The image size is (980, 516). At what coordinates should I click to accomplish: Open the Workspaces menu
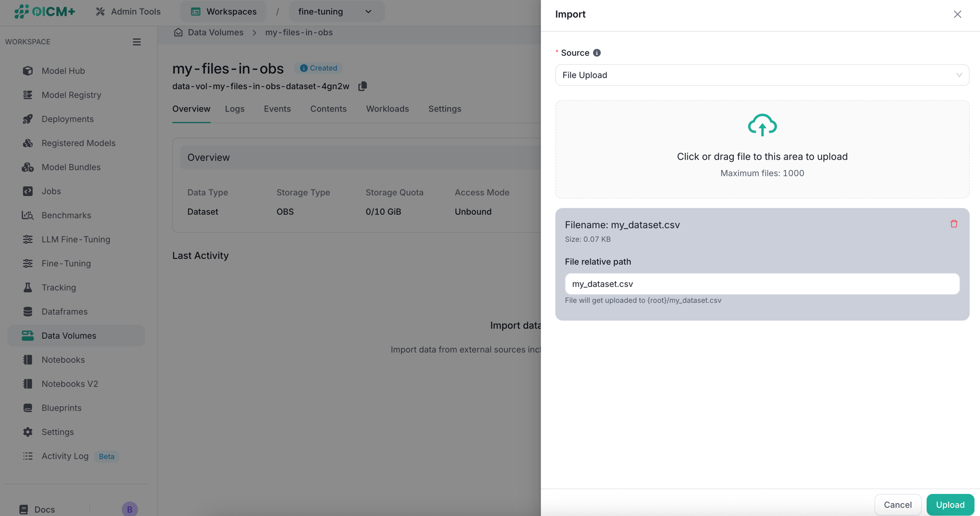pyautogui.click(x=223, y=11)
